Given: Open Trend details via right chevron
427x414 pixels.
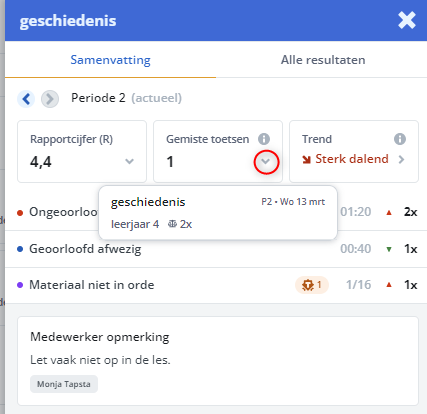Looking at the screenshot, I should [x=401, y=160].
